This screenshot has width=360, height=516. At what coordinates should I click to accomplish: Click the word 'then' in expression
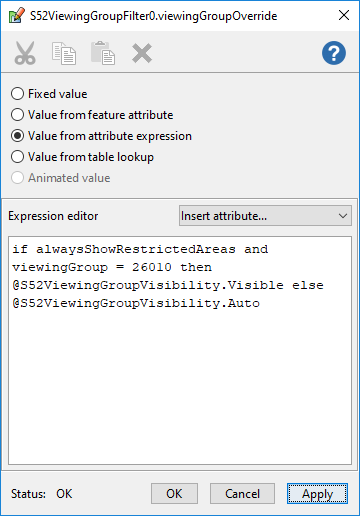tap(196, 267)
